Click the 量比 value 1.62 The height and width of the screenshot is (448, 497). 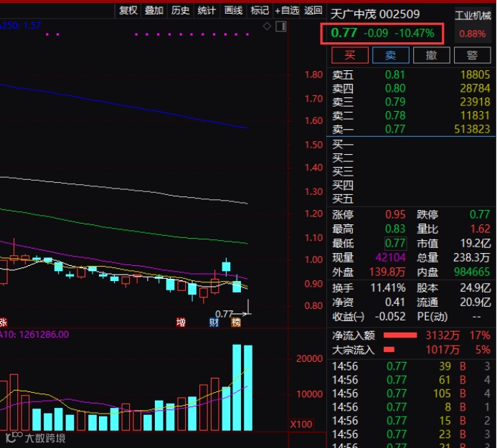click(481, 229)
